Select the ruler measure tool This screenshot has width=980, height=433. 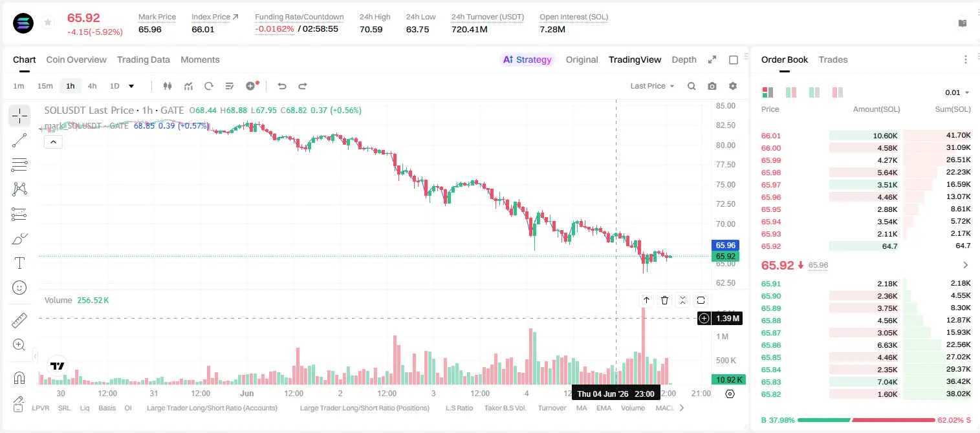tap(19, 321)
